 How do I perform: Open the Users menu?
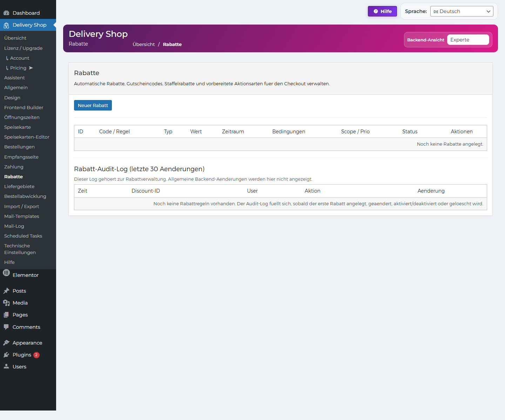click(28, 367)
